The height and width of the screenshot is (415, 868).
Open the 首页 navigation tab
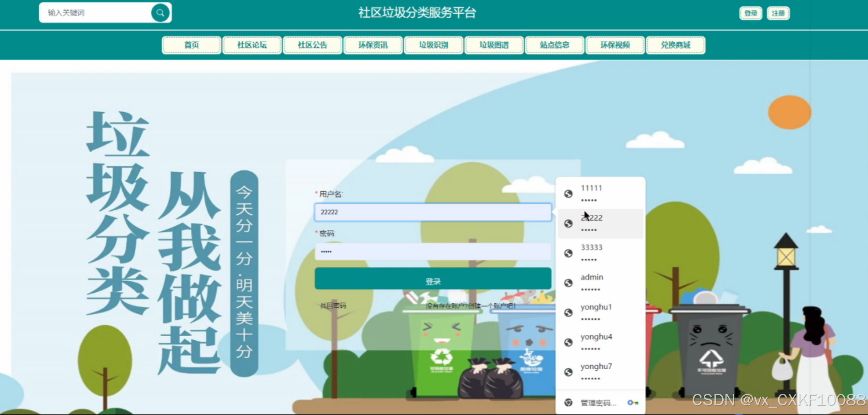coord(192,45)
